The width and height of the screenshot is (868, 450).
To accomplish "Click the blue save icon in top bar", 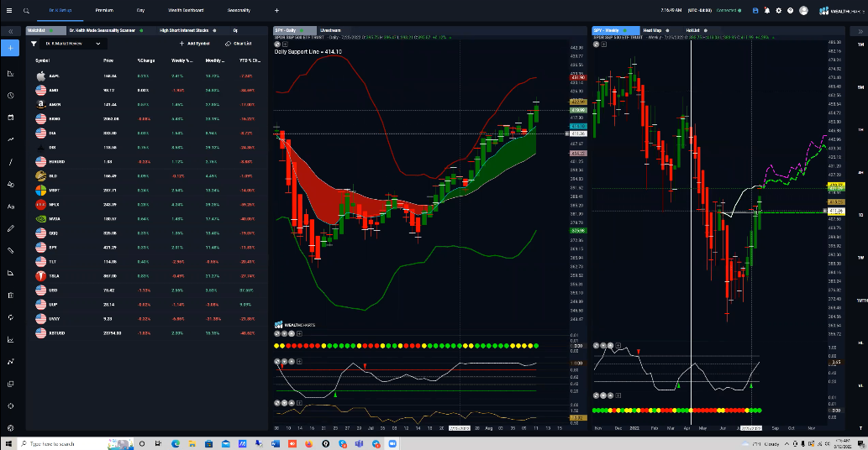I will [x=755, y=11].
